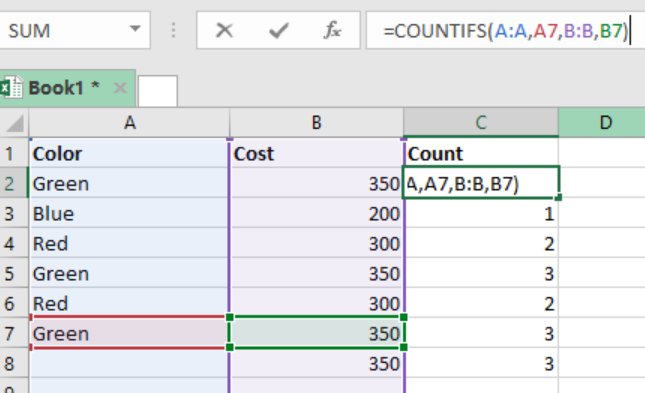Click cell A2 containing Green
The width and height of the screenshot is (645, 393).
(129, 184)
